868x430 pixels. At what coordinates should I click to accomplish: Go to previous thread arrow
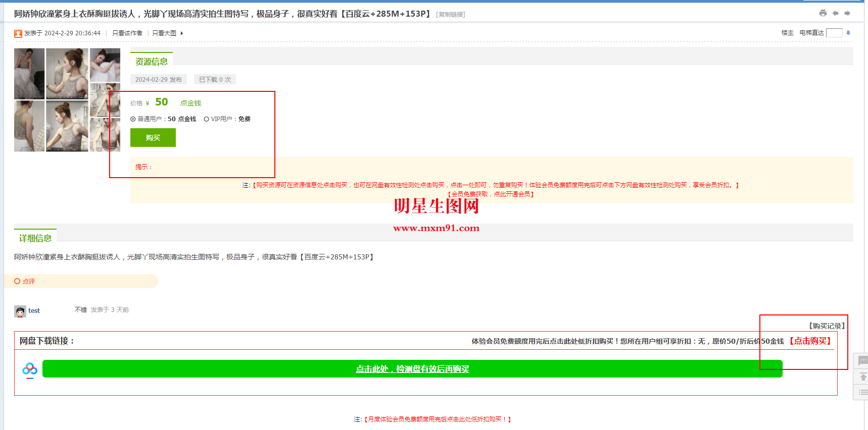point(835,13)
